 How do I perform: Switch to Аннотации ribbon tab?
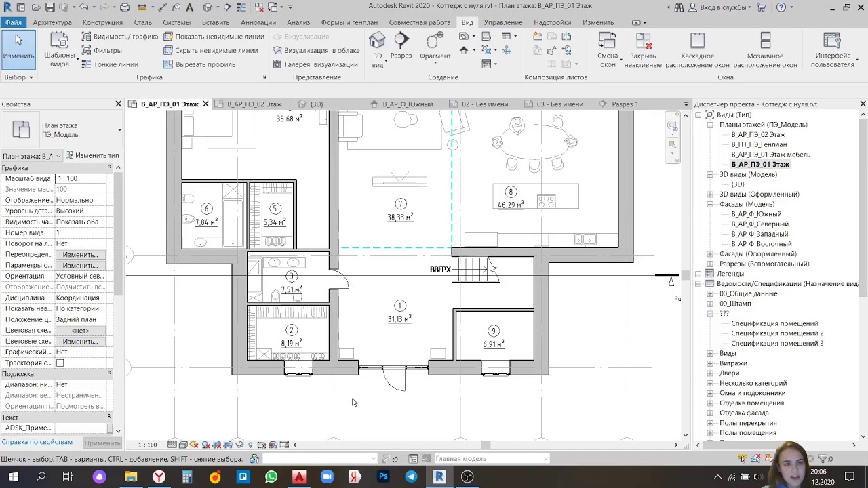pos(258,22)
